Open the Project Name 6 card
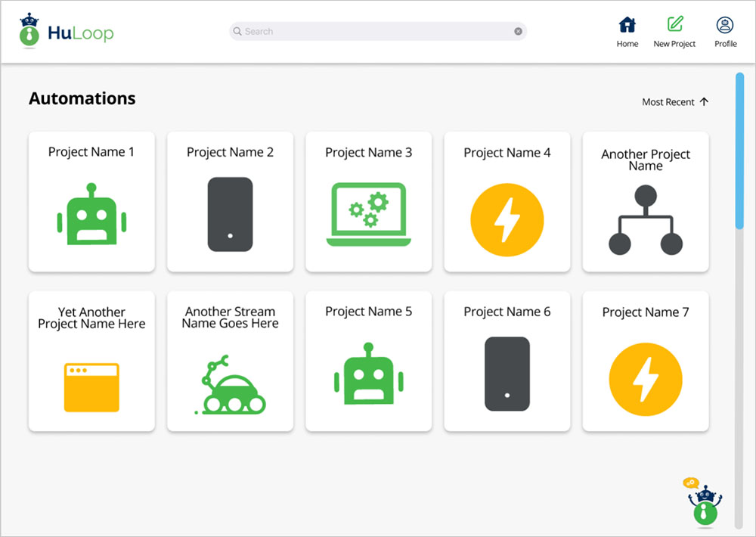Viewport: 756px width, 537px height. [x=507, y=362]
